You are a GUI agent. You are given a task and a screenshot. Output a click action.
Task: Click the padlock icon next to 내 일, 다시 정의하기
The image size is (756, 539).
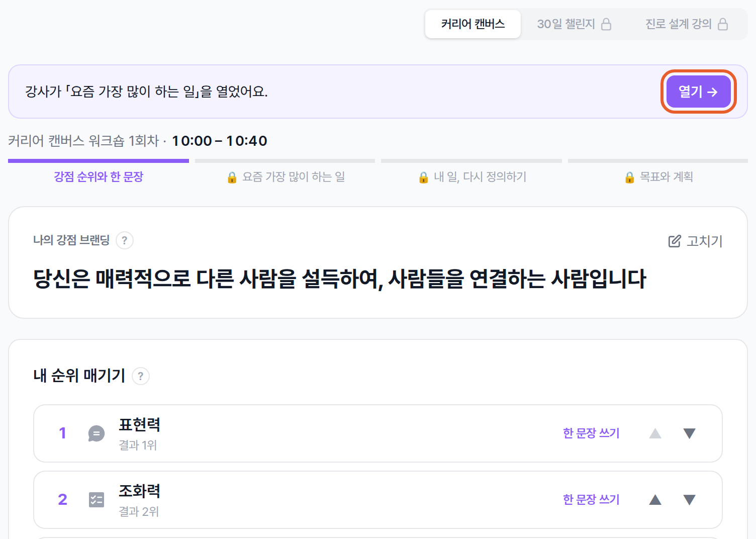pos(423,177)
